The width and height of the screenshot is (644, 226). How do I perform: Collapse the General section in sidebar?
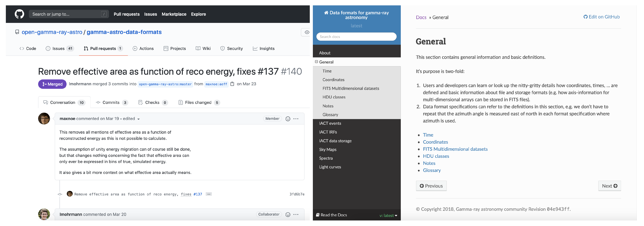(316, 62)
